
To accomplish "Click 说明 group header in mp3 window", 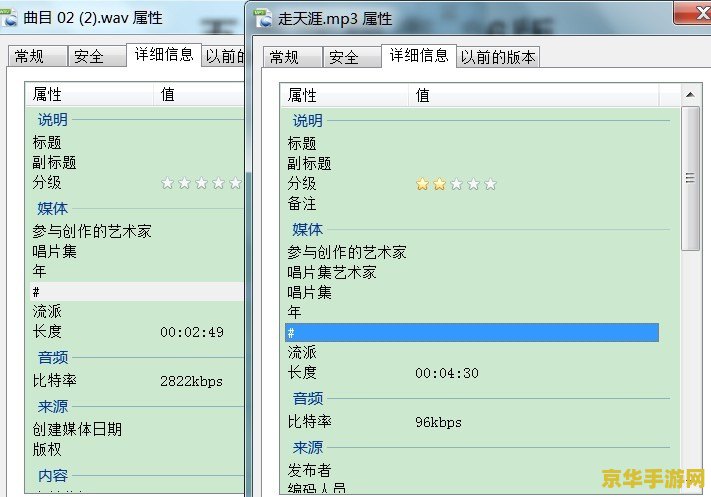I will pos(307,121).
